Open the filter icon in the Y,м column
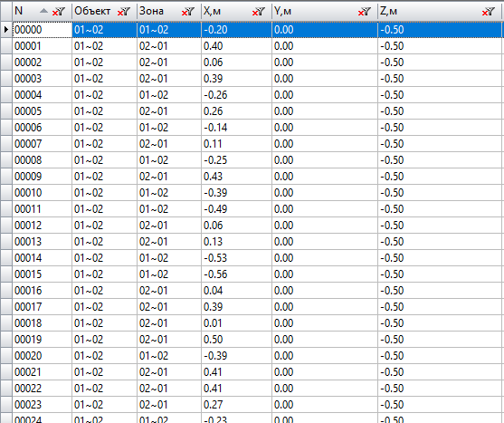504x423 pixels. point(365,12)
